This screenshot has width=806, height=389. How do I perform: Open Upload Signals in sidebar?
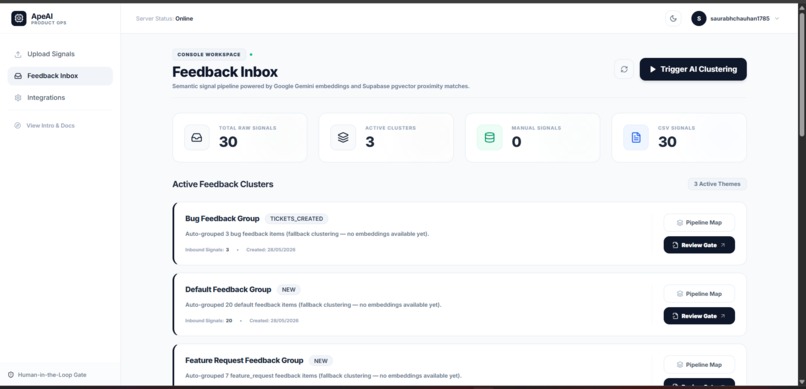pyautogui.click(x=60, y=54)
